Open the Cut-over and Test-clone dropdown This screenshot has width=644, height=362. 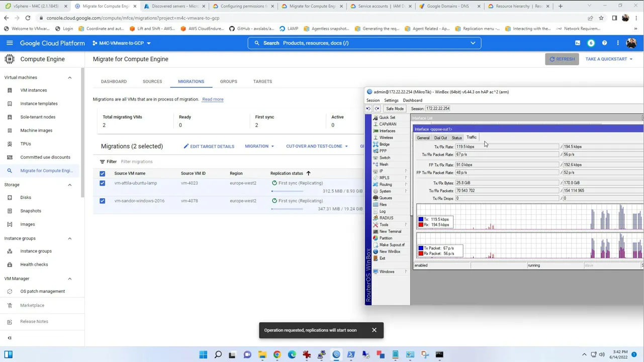click(x=317, y=147)
